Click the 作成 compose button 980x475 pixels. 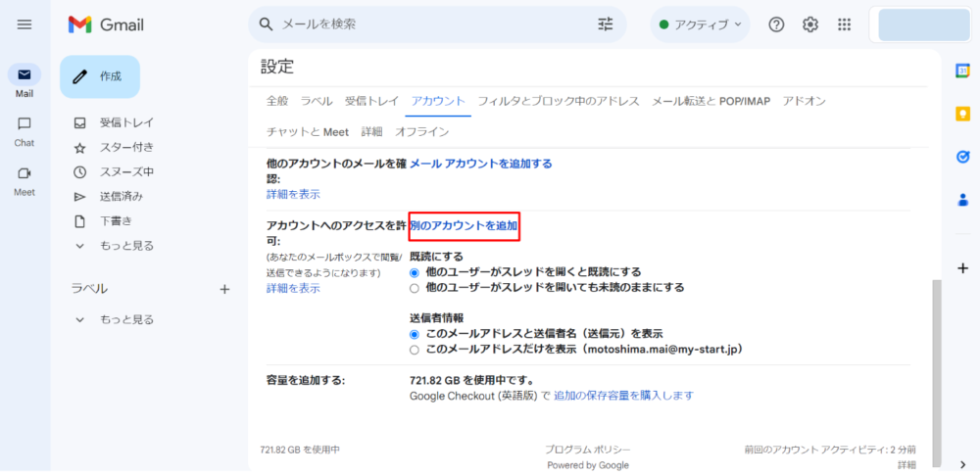[x=100, y=76]
